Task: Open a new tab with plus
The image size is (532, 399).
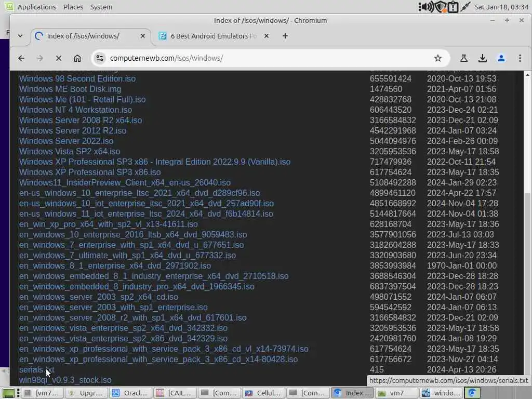Action: [x=285, y=36]
